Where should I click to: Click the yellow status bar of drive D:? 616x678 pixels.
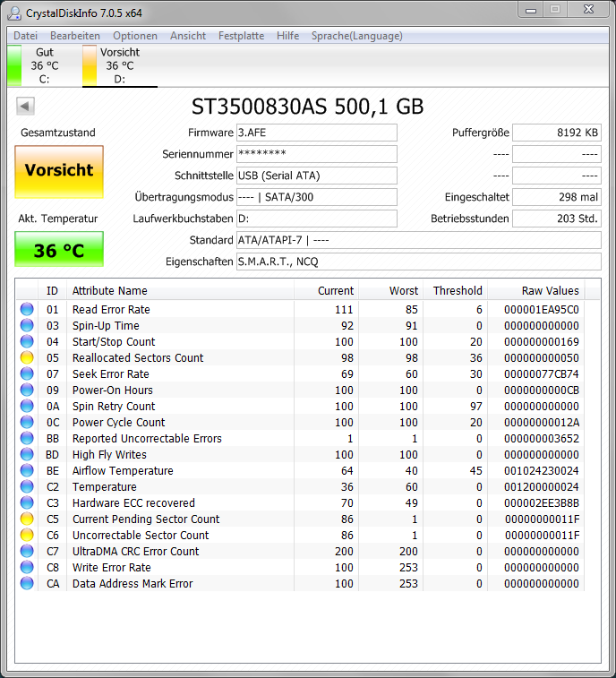coord(90,65)
